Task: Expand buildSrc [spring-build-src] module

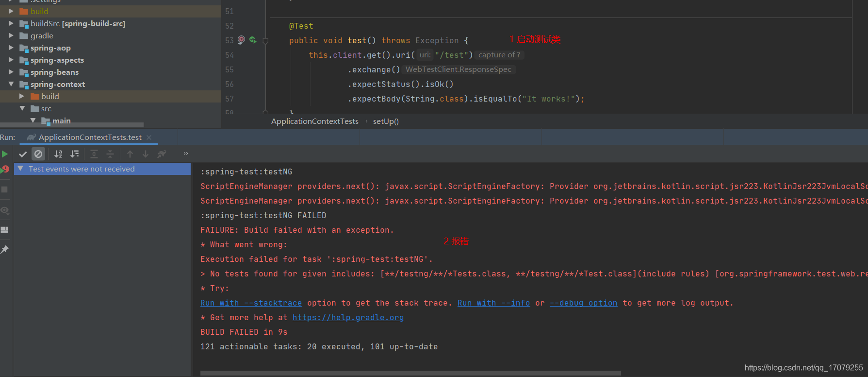Action: click(x=11, y=23)
